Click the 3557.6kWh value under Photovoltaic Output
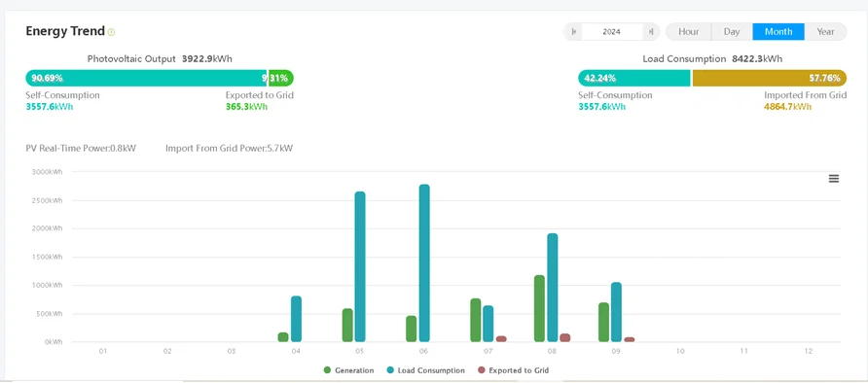The height and width of the screenshot is (383, 868). click(50, 107)
